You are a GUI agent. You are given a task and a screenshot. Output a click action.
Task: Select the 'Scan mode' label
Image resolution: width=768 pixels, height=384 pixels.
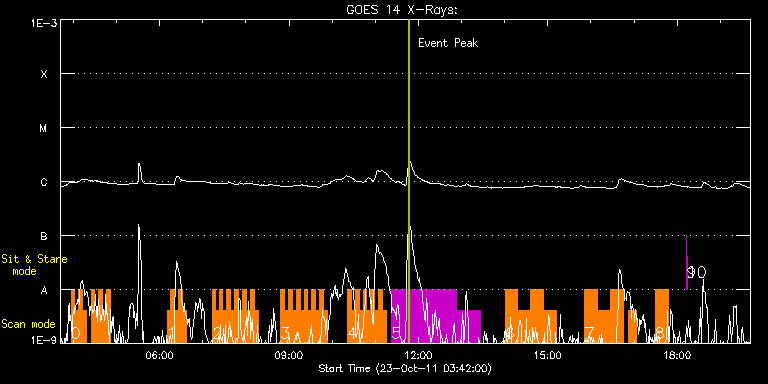[28, 324]
